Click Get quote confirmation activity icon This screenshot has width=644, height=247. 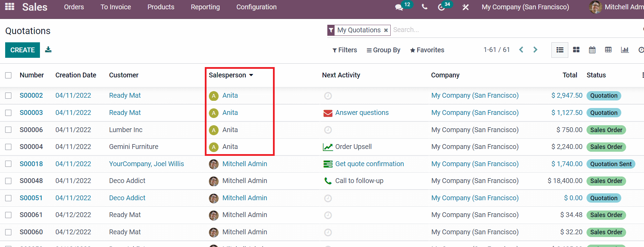pyautogui.click(x=328, y=164)
